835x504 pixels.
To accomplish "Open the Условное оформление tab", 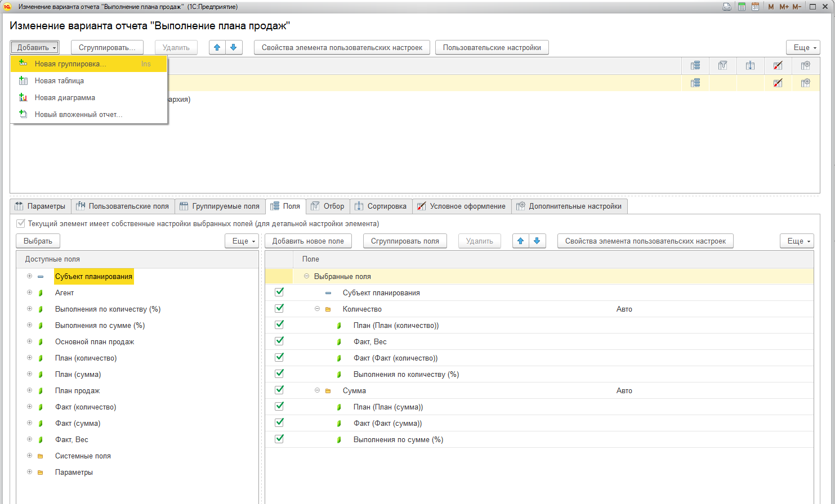I will point(462,206).
